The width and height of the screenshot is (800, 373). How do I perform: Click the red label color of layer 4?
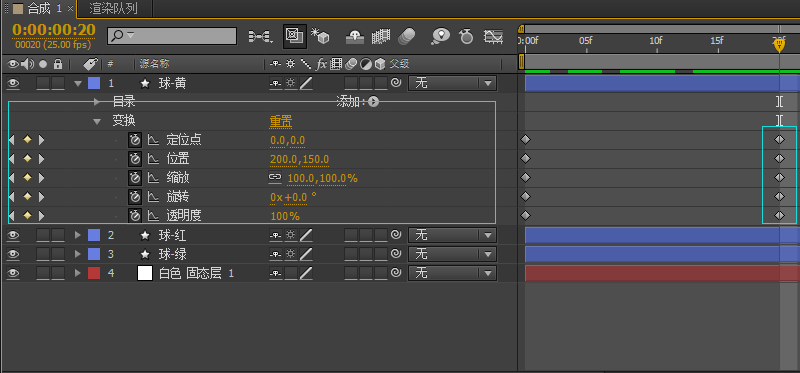94,273
